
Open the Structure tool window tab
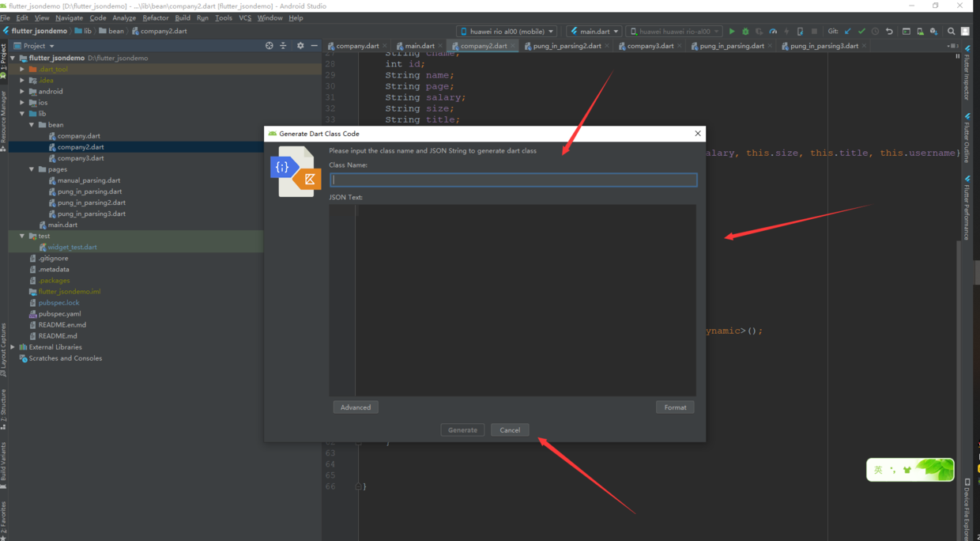click(x=3, y=409)
